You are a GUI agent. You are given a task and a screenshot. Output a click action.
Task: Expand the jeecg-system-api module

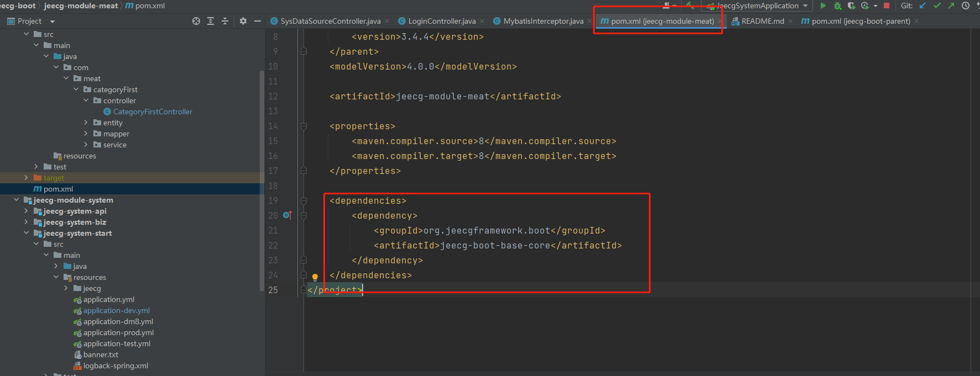tap(26, 211)
